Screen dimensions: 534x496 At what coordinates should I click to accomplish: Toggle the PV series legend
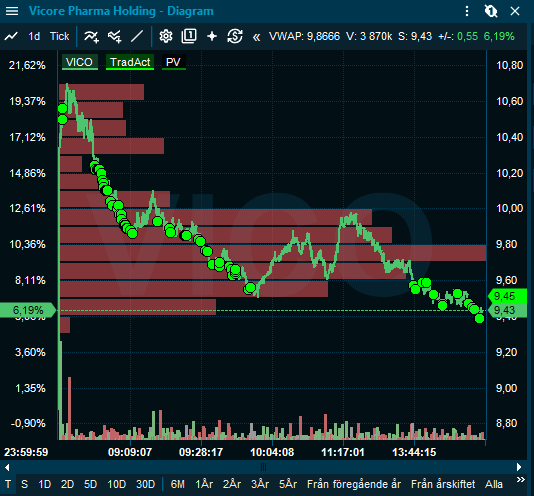point(173,62)
